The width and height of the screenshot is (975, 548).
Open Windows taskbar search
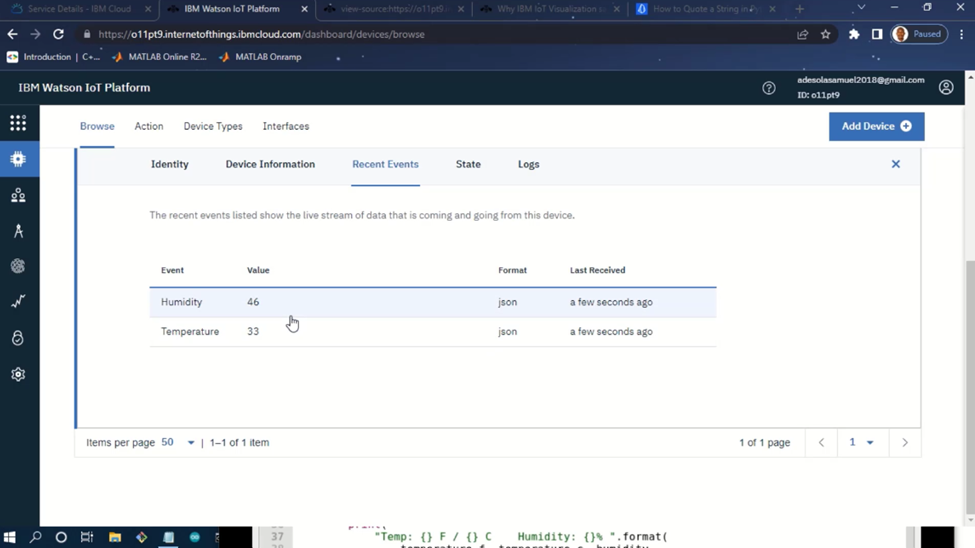[x=35, y=537]
